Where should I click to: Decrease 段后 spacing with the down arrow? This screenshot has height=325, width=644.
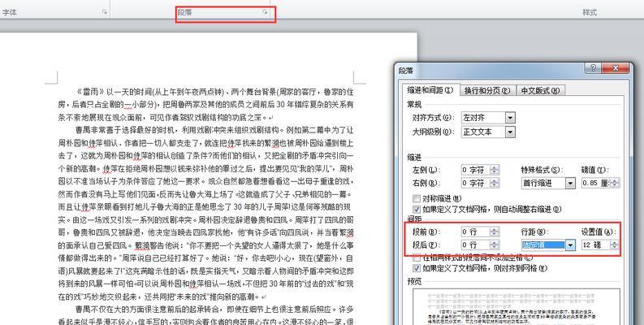(495, 247)
